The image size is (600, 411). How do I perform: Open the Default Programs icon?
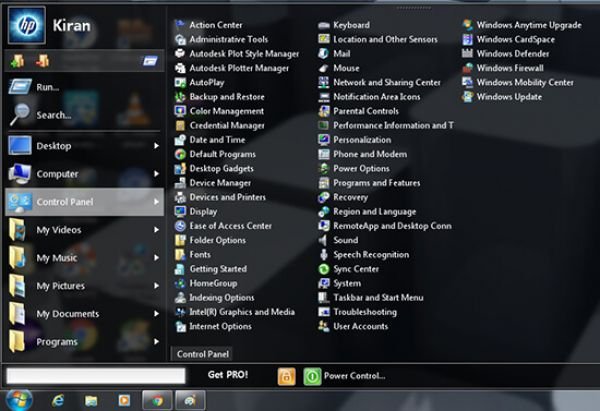180,154
